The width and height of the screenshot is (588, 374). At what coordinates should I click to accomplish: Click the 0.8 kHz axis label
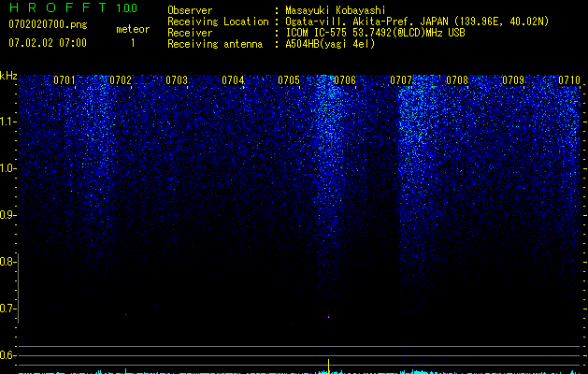click(7, 262)
